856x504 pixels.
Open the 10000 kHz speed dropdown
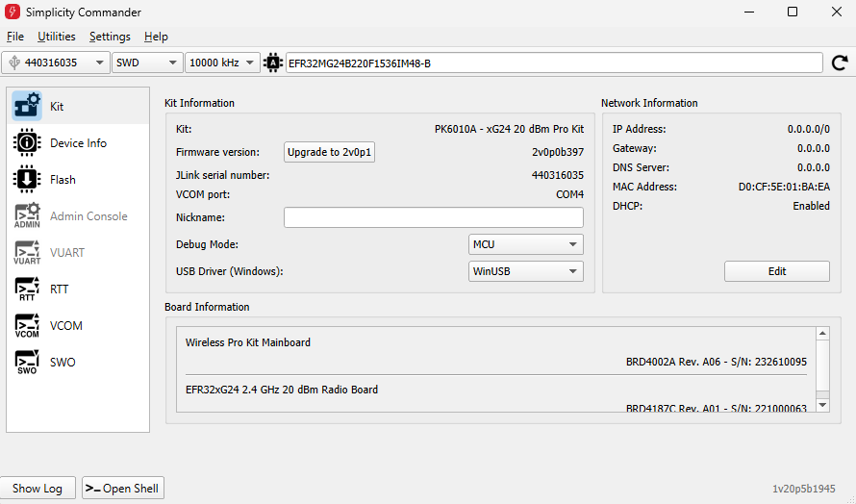pyautogui.click(x=222, y=63)
